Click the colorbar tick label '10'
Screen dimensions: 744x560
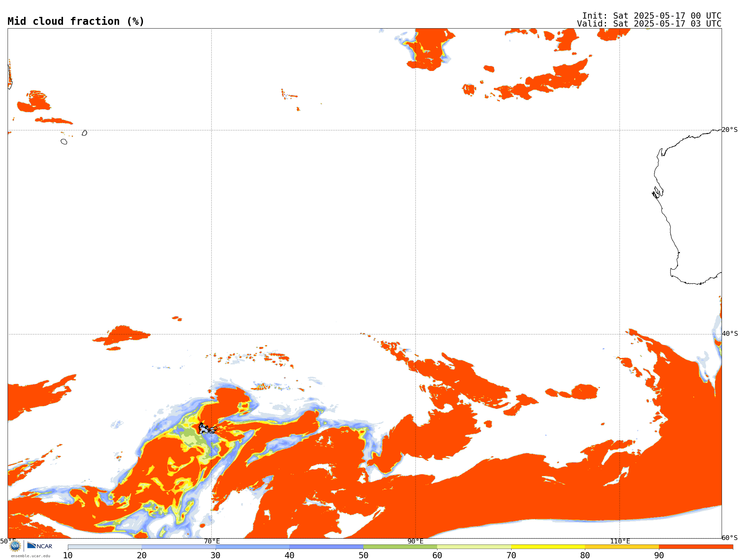click(x=68, y=556)
